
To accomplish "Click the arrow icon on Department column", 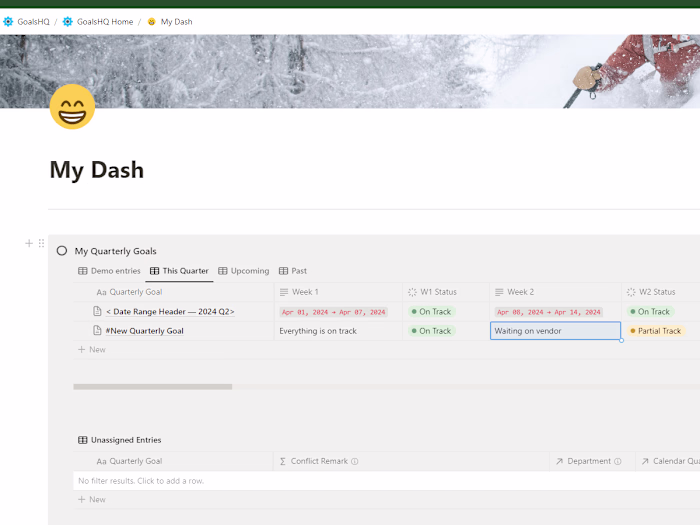I will pyautogui.click(x=559, y=461).
